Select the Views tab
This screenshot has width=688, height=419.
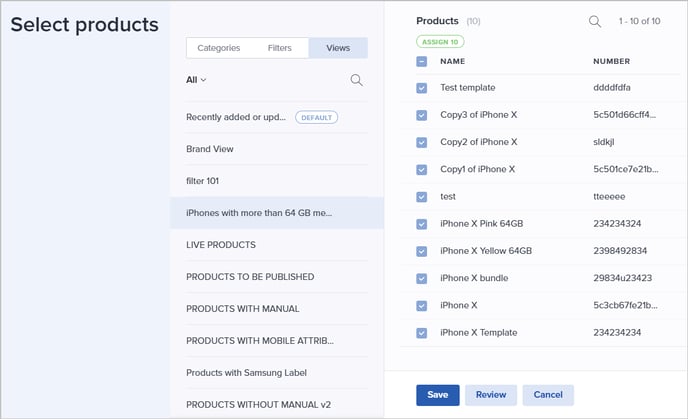coord(338,48)
